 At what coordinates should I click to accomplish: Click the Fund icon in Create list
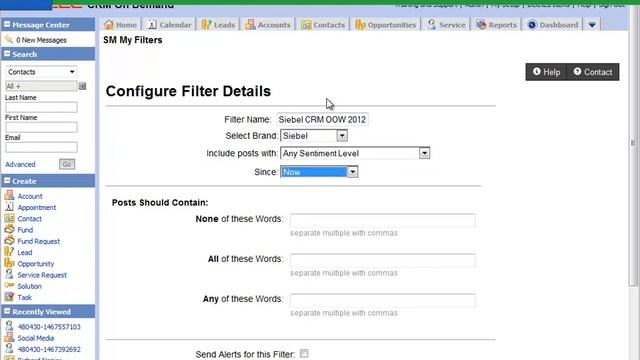point(9,229)
